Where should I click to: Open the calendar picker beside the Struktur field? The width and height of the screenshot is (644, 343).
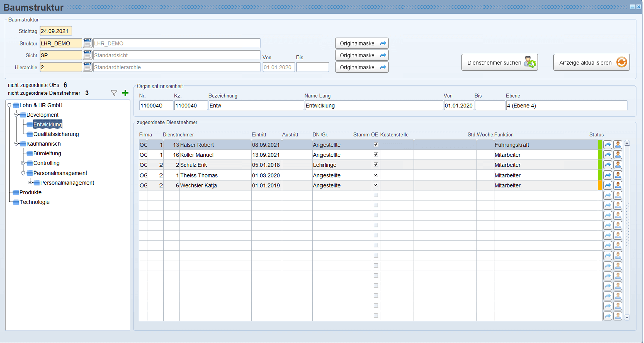click(87, 43)
